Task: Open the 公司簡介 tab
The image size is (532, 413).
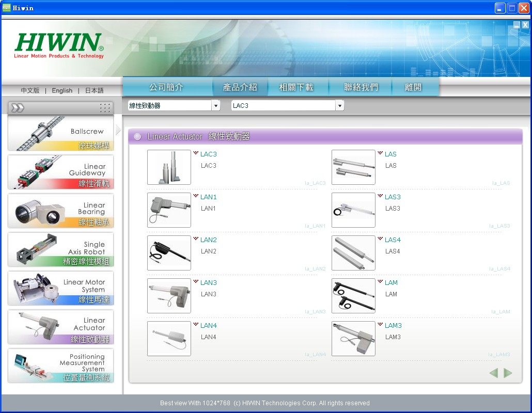Action: (167, 87)
